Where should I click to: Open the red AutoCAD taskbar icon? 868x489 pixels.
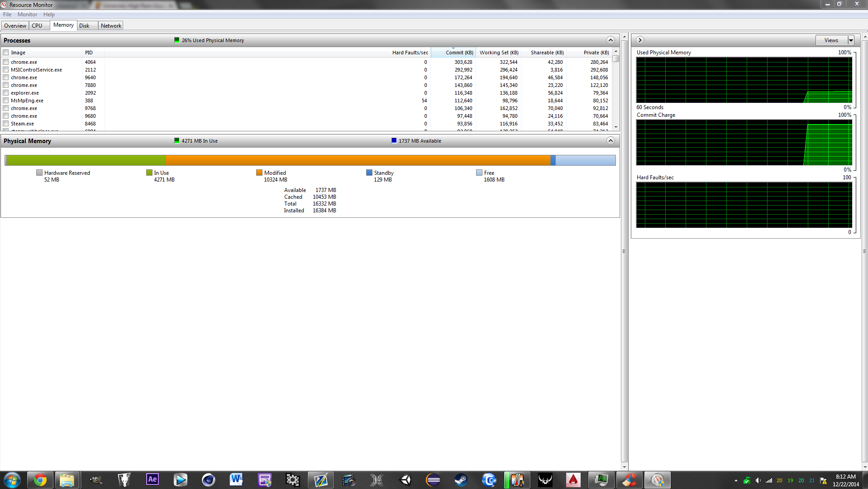pyautogui.click(x=573, y=480)
